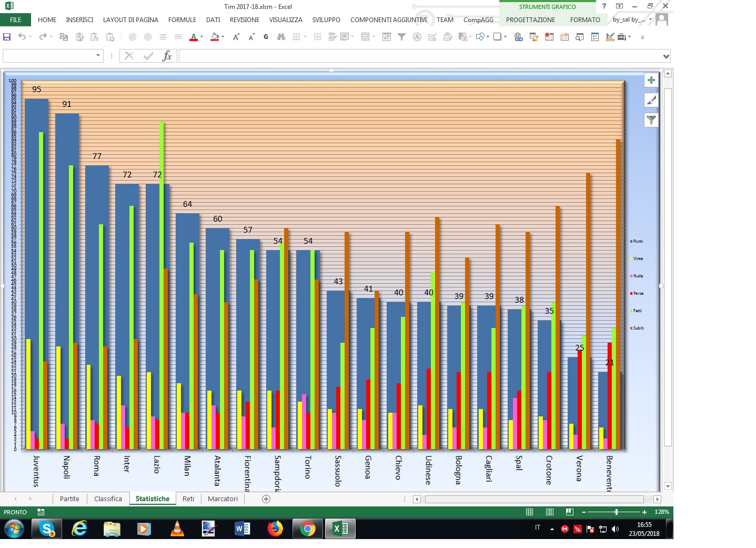Decrease font size with the smaller A icon
756x548 pixels.
[251, 37]
